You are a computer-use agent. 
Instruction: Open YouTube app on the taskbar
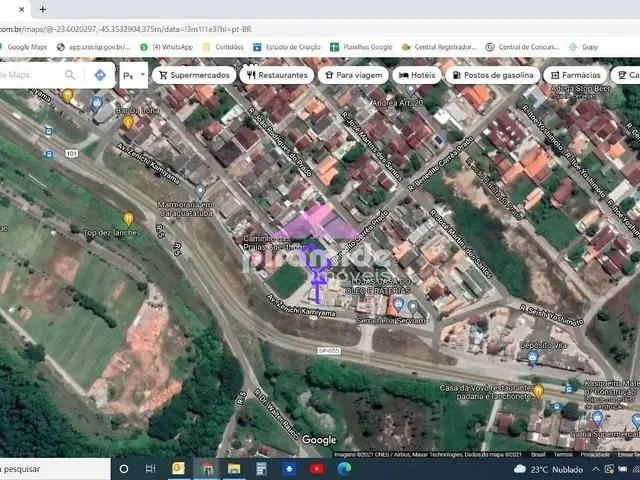[x=317, y=469]
